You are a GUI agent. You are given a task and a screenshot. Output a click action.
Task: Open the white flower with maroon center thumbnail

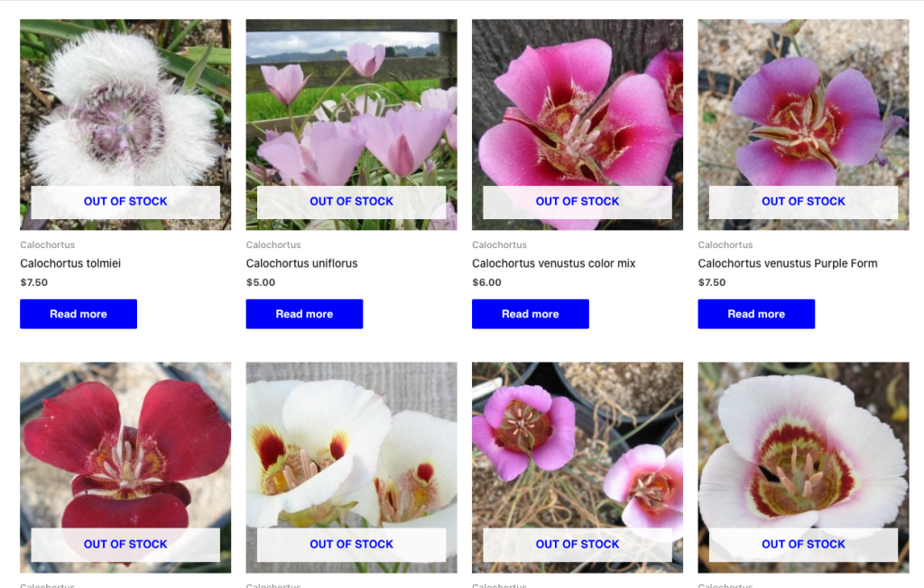(803, 467)
